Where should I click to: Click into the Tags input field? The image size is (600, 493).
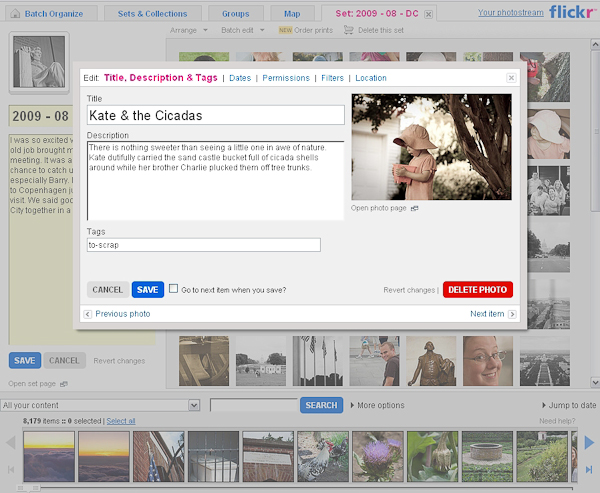[203, 245]
